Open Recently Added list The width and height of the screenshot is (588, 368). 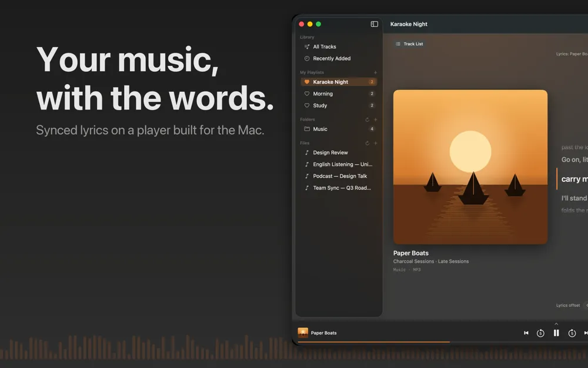pos(339,58)
